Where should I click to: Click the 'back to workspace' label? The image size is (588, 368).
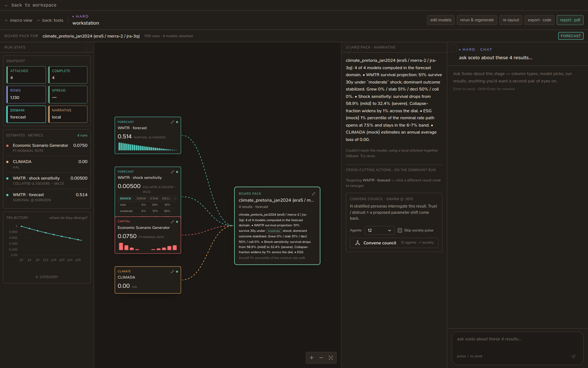pyautogui.click(x=34, y=5)
